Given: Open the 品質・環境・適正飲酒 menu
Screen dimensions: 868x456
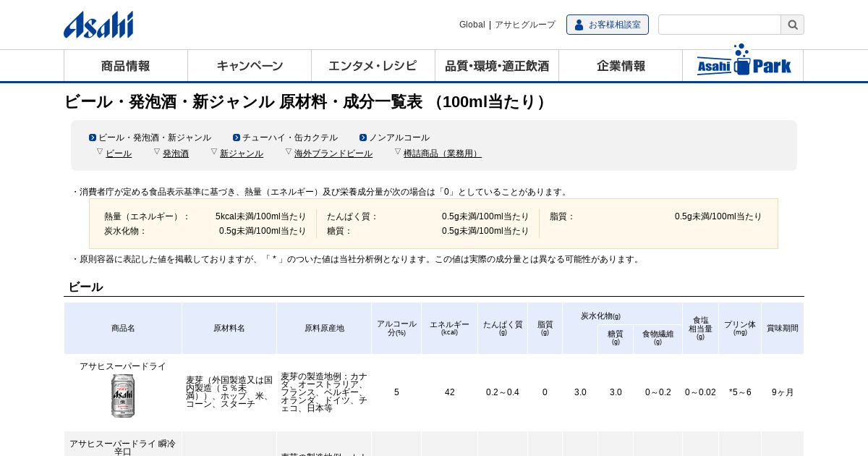Looking at the screenshot, I should 497,66.
